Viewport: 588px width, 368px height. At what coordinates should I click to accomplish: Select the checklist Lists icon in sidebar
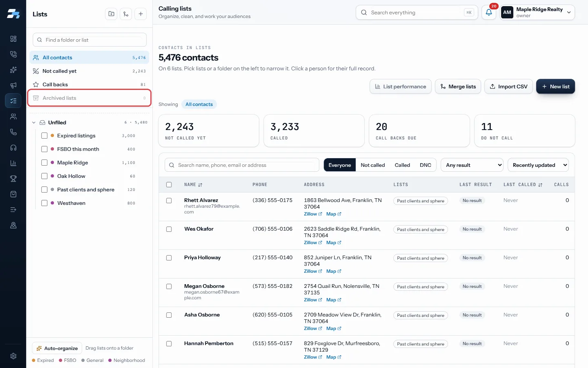pyautogui.click(x=13, y=101)
